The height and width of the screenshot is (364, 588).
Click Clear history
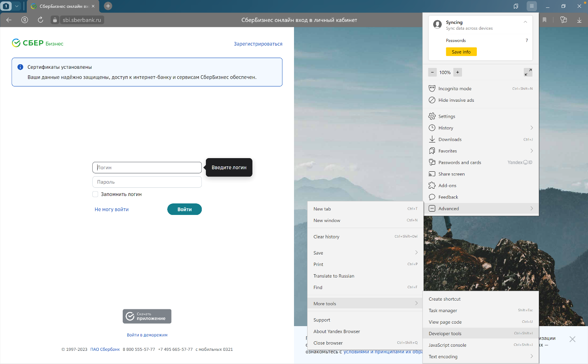pos(365,237)
